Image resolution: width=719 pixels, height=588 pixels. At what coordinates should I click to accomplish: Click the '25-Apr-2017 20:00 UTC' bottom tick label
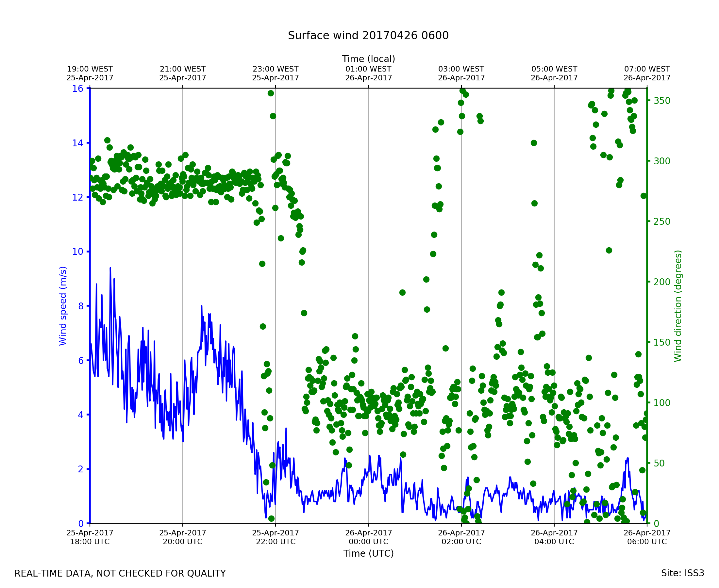pos(183,537)
